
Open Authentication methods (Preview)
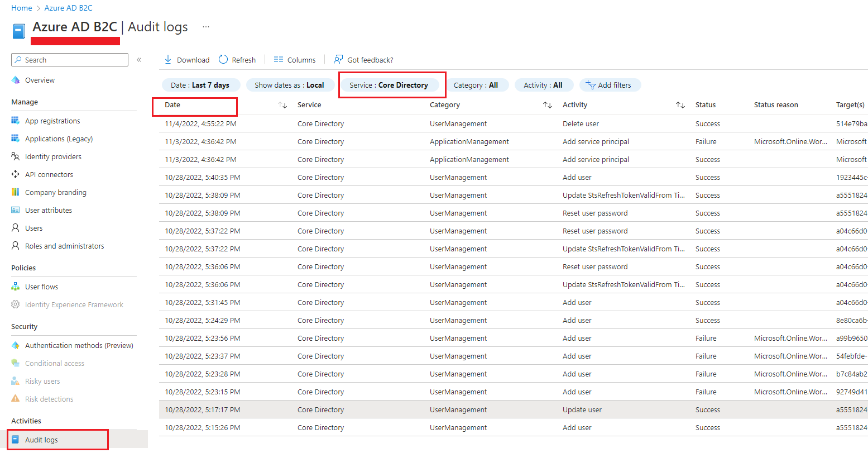click(x=79, y=345)
